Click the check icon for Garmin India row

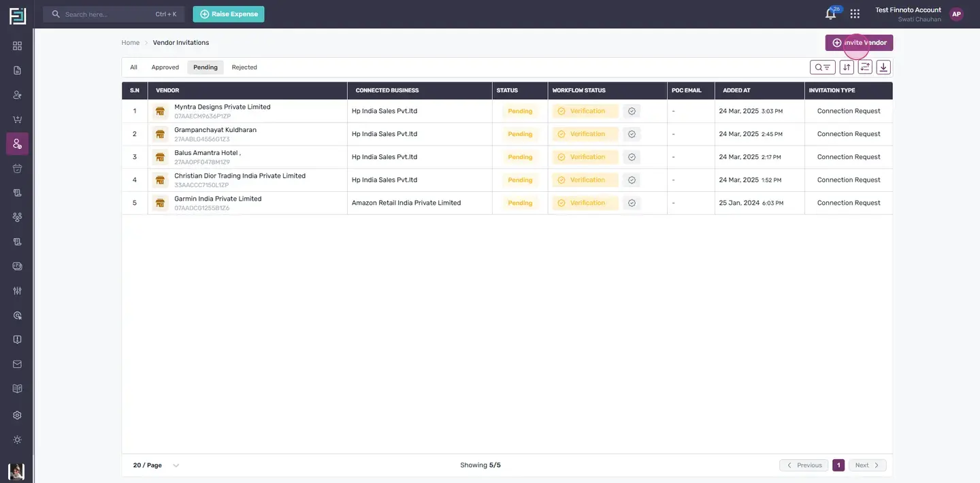(x=632, y=203)
